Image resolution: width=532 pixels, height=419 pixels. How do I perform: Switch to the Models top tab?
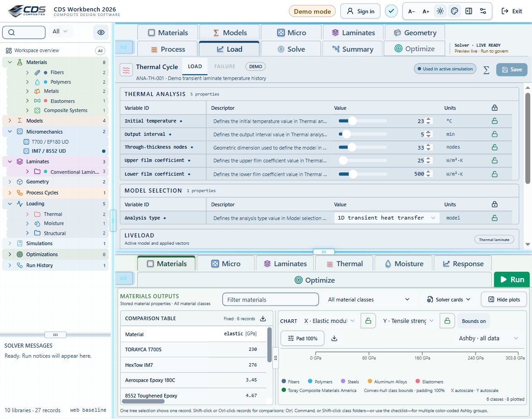point(230,32)
